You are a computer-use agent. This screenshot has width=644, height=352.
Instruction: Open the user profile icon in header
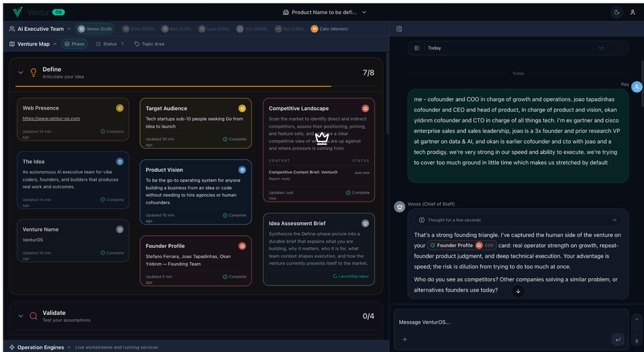(633, 12)
